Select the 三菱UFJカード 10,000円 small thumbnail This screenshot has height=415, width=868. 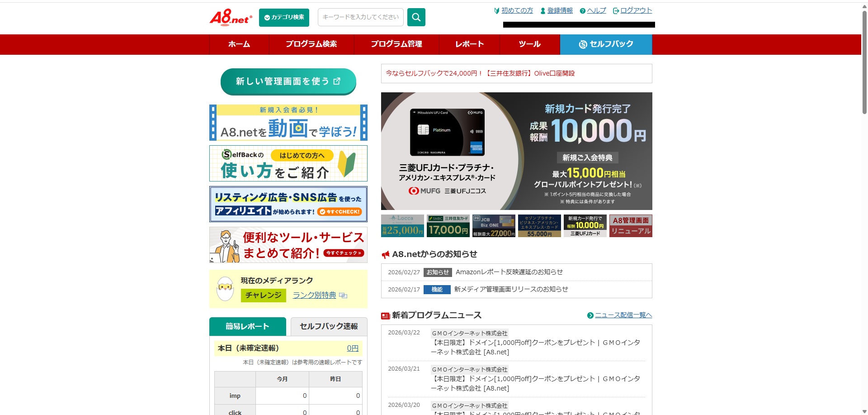point(585,226)
